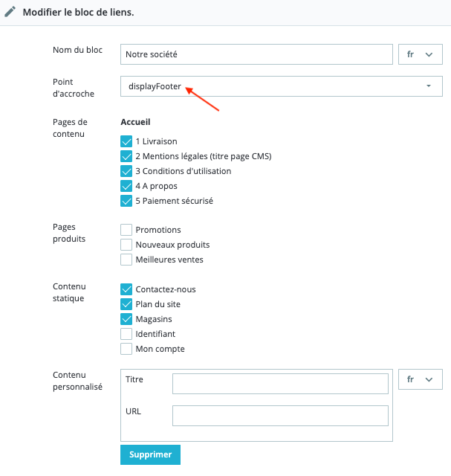Screen dimensions: 451x476
Task: Tick the Meilleures ventes checkbox
Action: (x=126, y=260)
